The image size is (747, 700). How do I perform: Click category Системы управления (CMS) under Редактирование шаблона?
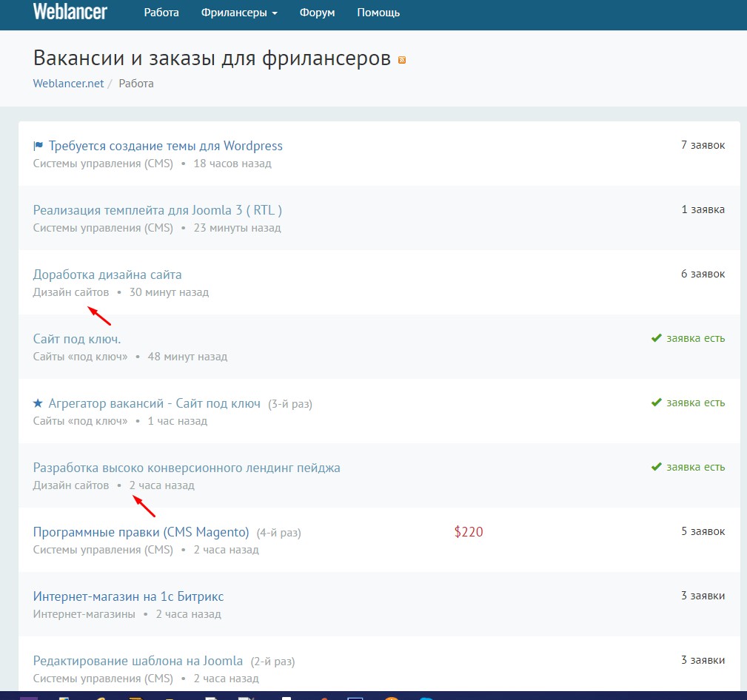(x=103, y=678)
